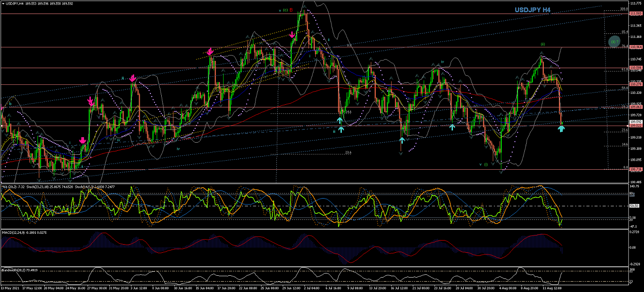Click the green (ii) label above August high
This screenshot has height=292, width=644.
click(543, 44)
